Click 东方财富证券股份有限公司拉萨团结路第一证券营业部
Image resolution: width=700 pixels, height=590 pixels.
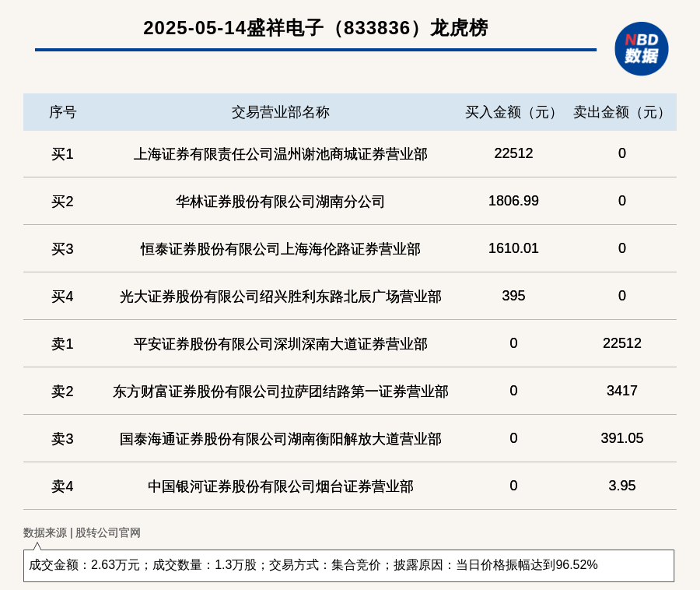pyautogui.click(x=280, y=392)
